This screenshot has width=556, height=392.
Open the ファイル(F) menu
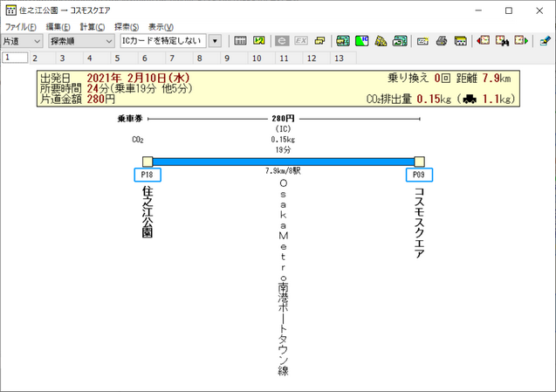21,27
